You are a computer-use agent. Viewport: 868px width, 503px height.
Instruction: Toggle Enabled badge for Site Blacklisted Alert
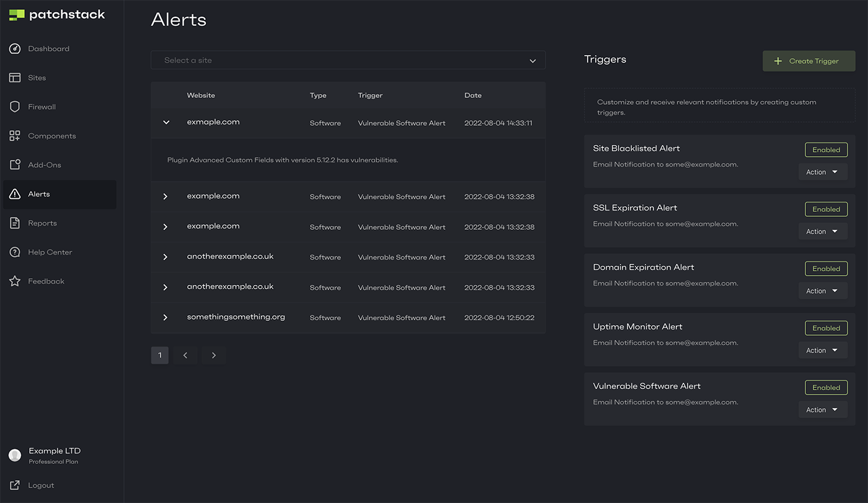tap(826, 150)
